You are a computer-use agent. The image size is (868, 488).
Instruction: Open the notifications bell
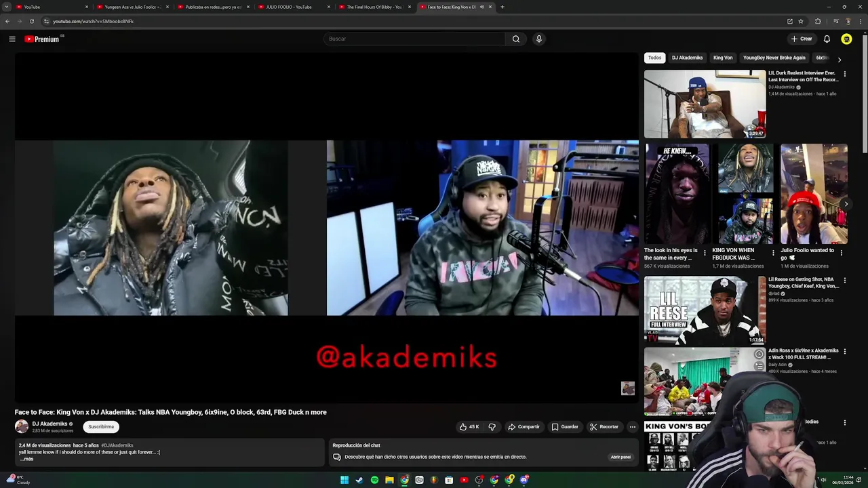(827, 39)
